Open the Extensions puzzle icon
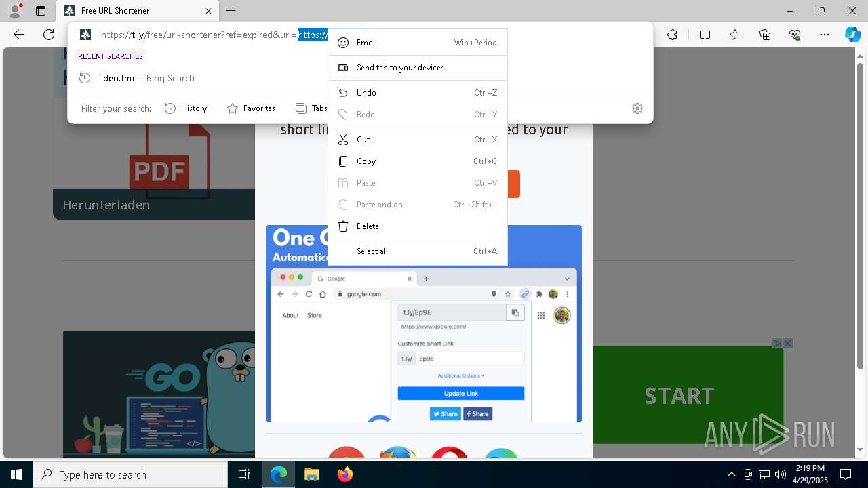The height and width of the screenshot is (488, 868). tap(672, 35)
